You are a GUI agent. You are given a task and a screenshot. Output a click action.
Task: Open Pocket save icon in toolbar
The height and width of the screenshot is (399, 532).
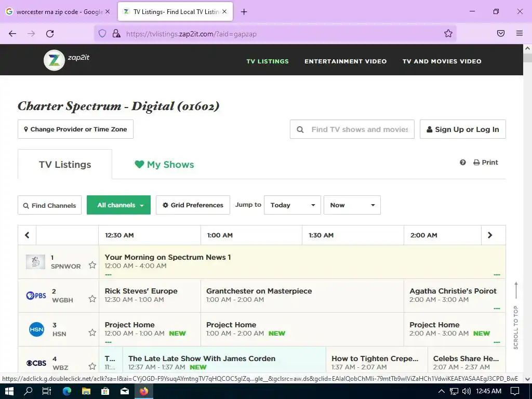[x=501, y=33]
